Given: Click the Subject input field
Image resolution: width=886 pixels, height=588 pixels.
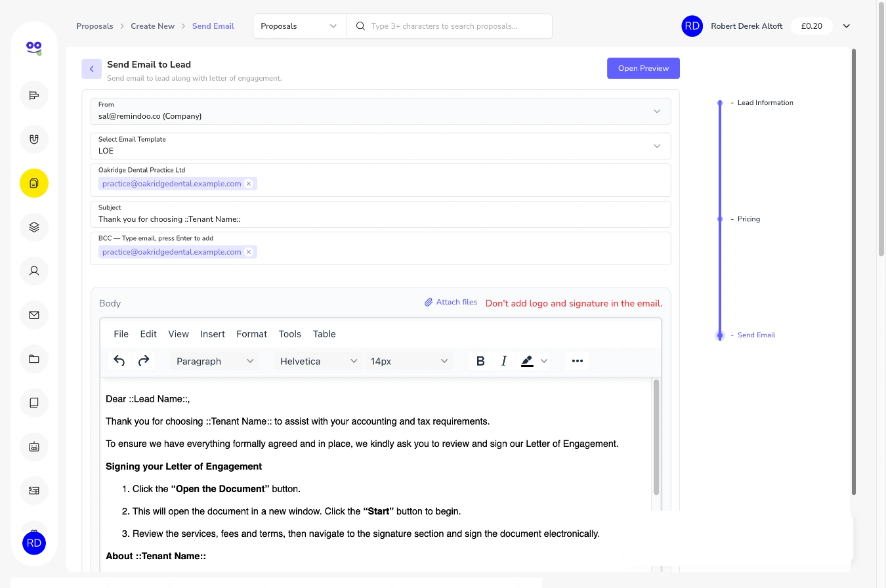Looking at the screenshot, I should click(381, 214).
